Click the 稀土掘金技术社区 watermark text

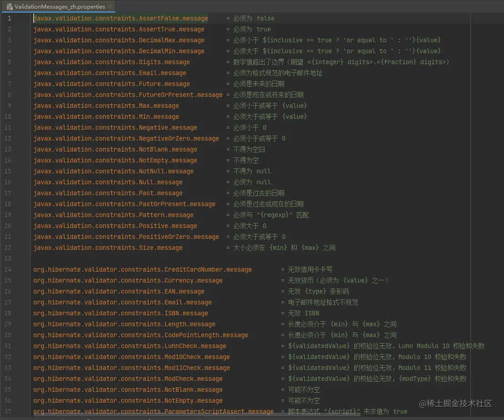click(460, 403)
